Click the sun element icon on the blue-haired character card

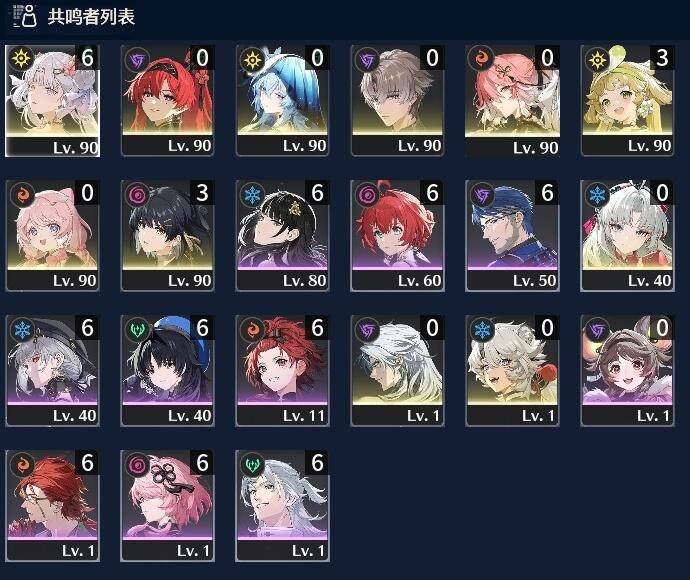[252, 59]
